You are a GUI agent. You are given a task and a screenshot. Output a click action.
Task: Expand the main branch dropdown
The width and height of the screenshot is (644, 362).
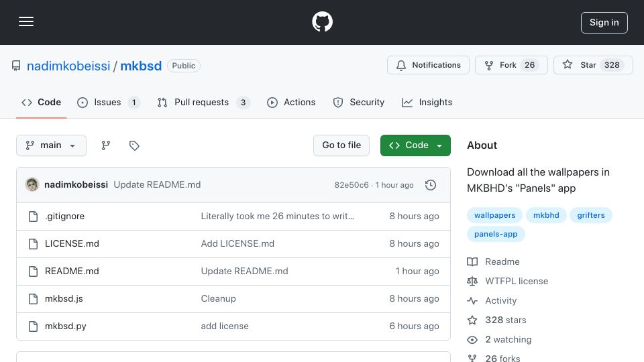(x=52, y=145)
